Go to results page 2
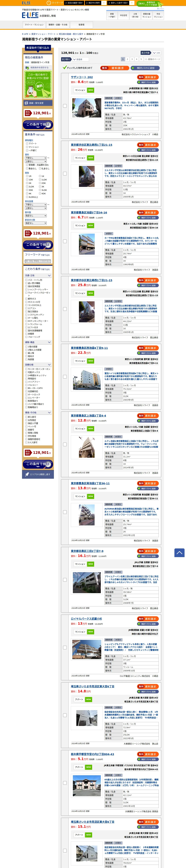The image size is (186, 868). tap(128, 59)
